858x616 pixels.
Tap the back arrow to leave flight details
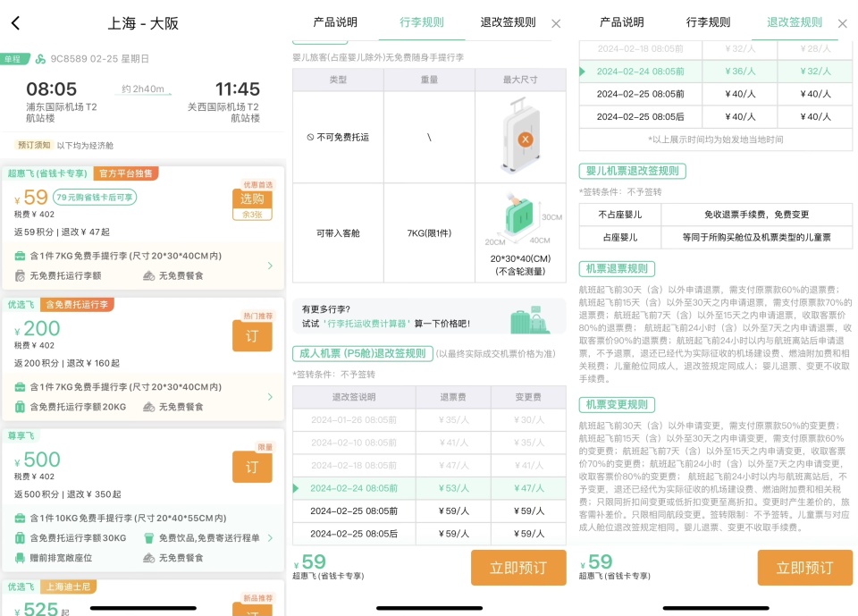click(15, 22)
